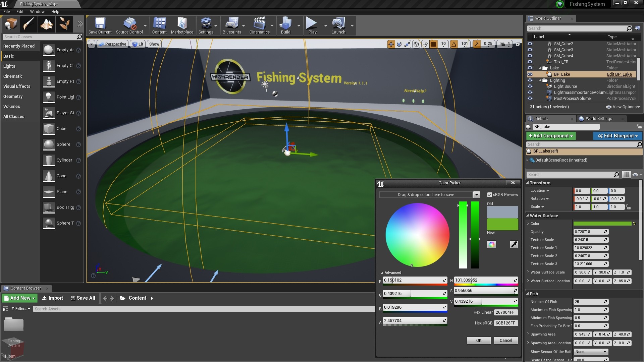Click the eyedropper in Color Picker
Viewport: 644px width, 362px height.
(x=514, y=244)
